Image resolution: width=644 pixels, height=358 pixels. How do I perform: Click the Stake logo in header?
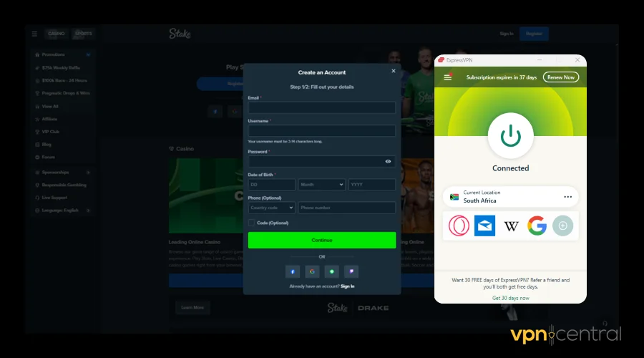point(180,34)
